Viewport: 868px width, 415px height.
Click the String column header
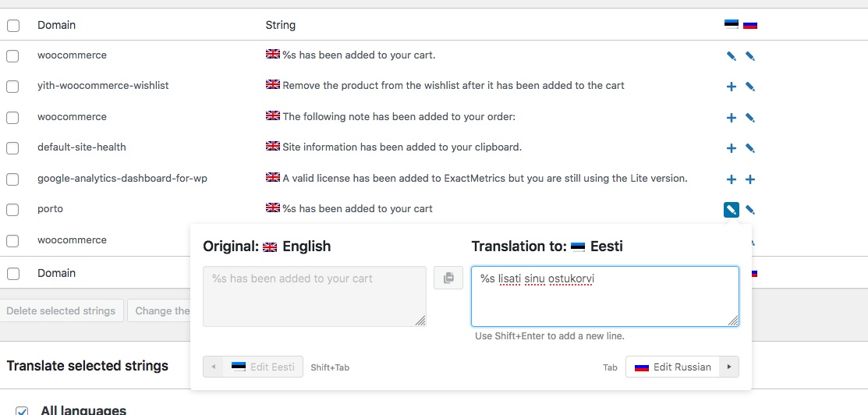coord(281,25)
